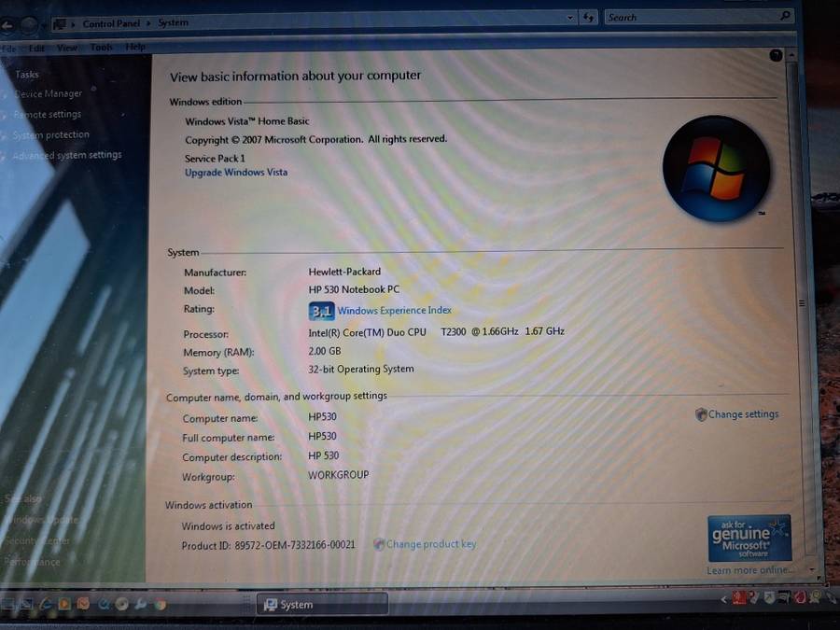The image size is (840, 630).
Task: Click the Back navigation arrow button
Action: point(7,25)
